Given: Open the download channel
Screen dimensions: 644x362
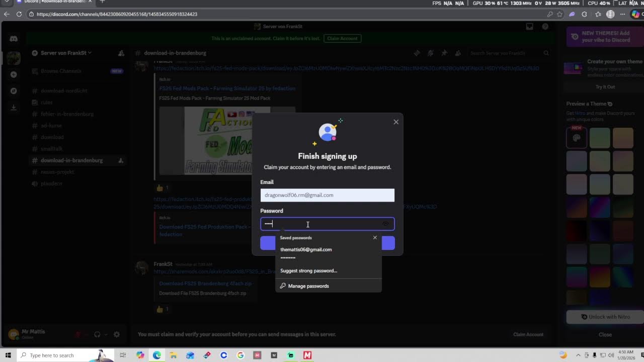Looking at the screenshot, I should (77, 137).
